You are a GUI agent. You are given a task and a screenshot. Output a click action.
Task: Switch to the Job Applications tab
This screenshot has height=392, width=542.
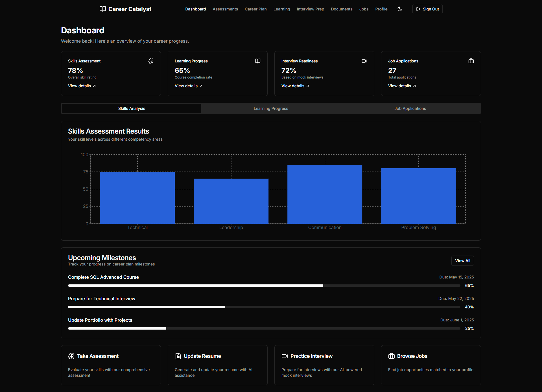tap(410, 108)
